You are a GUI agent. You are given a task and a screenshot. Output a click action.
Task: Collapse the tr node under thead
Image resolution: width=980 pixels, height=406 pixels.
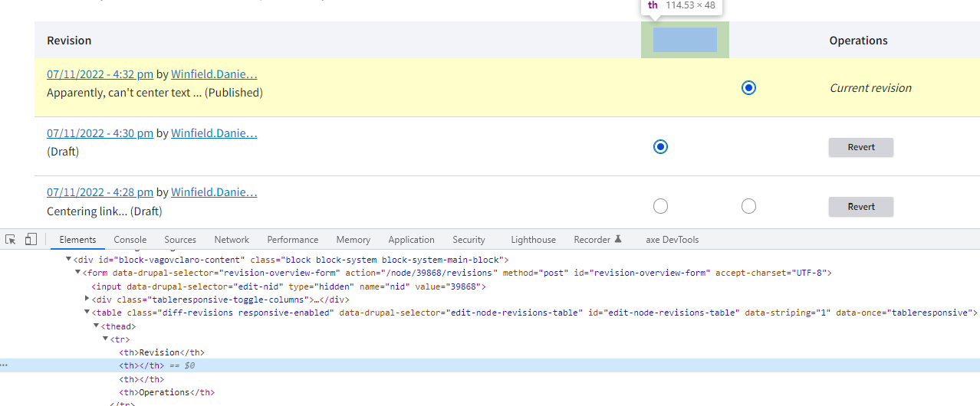[106, 339]
